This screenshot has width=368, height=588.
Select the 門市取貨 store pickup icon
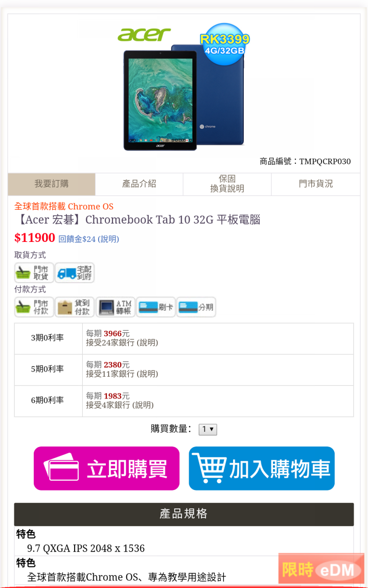point(34,273)
